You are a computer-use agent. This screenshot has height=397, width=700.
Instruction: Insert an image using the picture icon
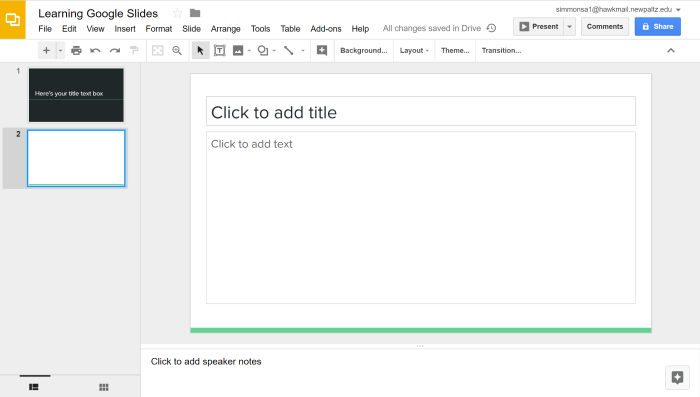coord(238,50)
